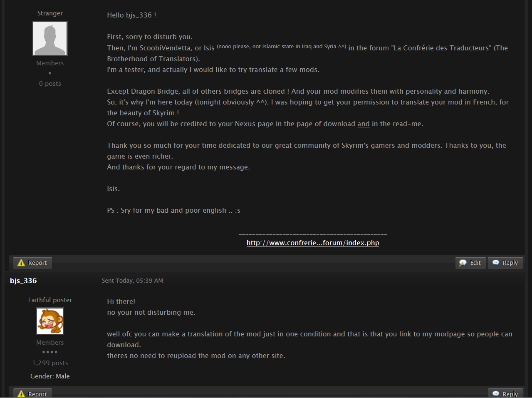532x398 pixels.
Task: Click the warning icon on first Report button
Action: 21,263
